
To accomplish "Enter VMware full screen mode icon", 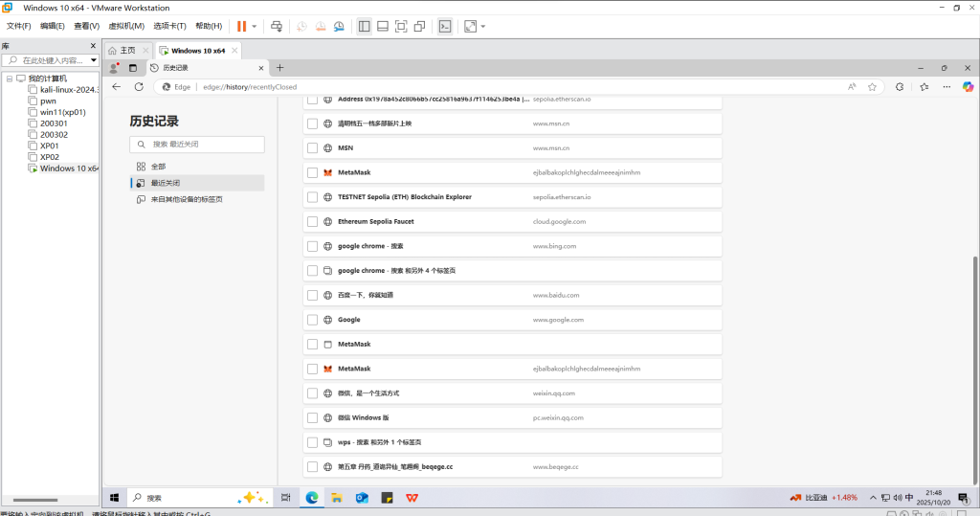I will coord(401,26).
